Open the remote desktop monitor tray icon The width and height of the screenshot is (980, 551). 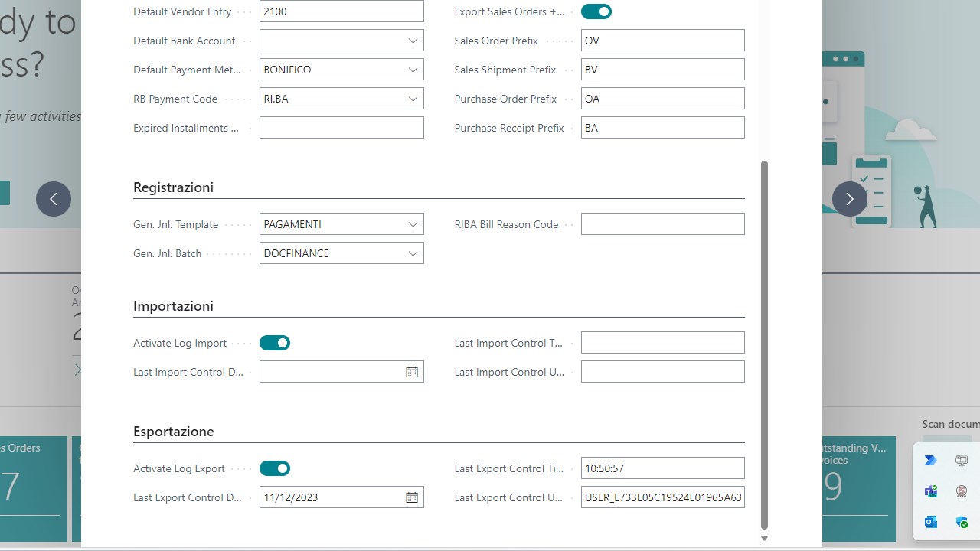click(962, 461)
